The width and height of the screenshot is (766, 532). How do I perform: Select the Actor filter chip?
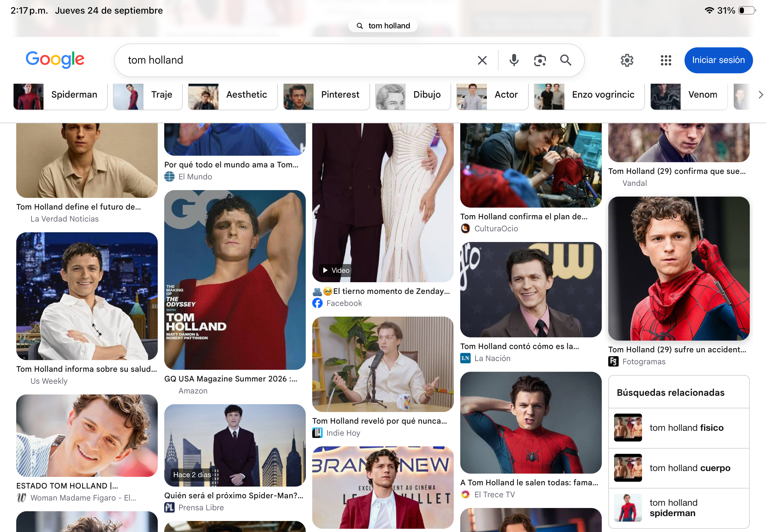[x=493, y=96]
